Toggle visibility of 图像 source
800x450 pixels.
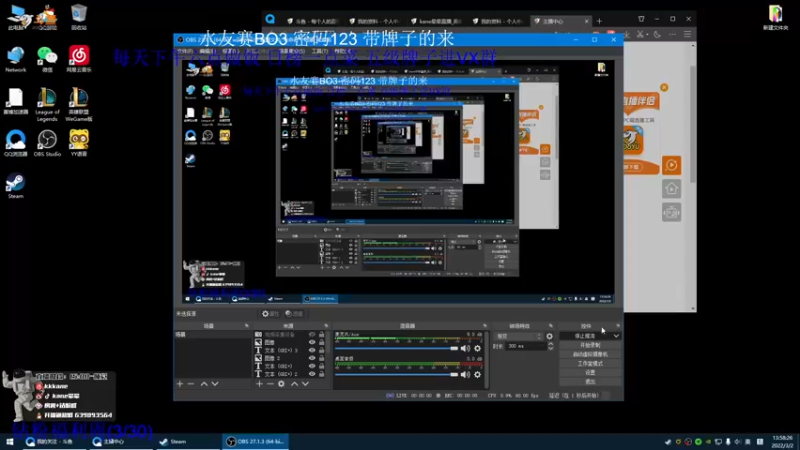point(312,342)
